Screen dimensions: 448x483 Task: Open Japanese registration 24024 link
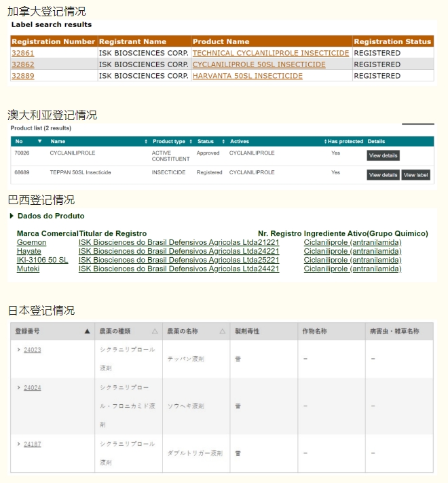33,388
